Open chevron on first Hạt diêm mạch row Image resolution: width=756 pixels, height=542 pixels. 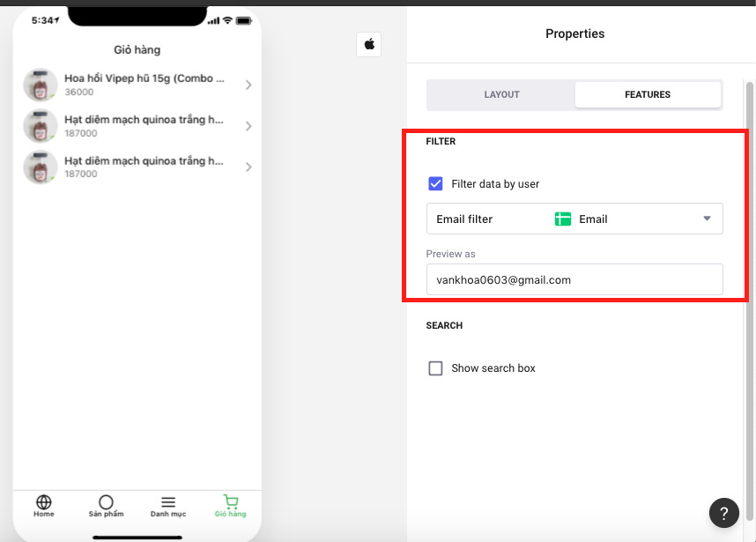(x=248, y=126)
